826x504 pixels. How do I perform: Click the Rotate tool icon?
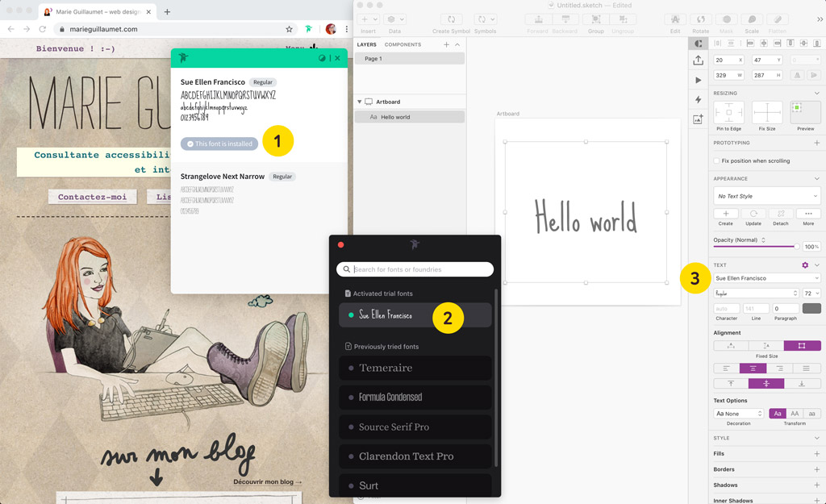700,19
